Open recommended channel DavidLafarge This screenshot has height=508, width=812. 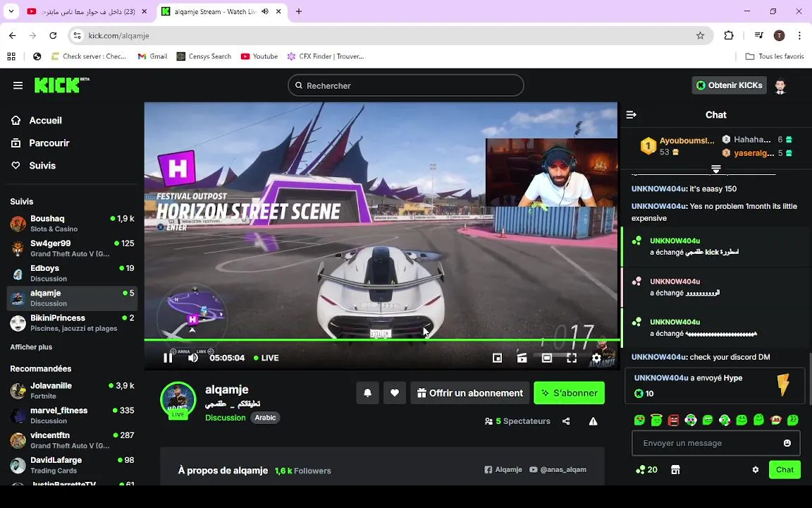[72, 465]
